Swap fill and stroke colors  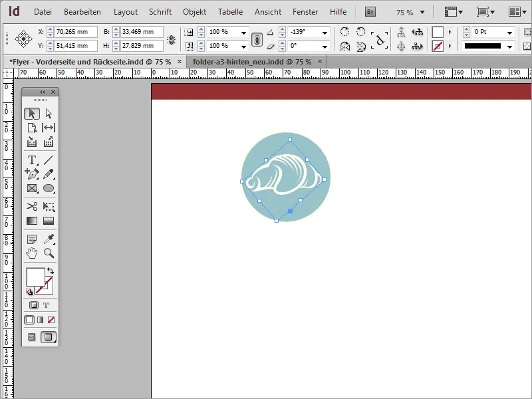51,271
